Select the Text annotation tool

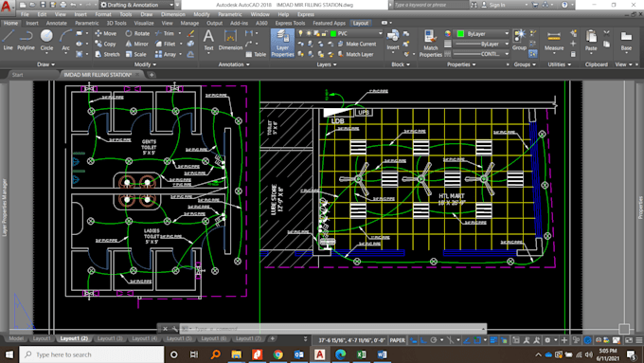click(x=208, y=41)
